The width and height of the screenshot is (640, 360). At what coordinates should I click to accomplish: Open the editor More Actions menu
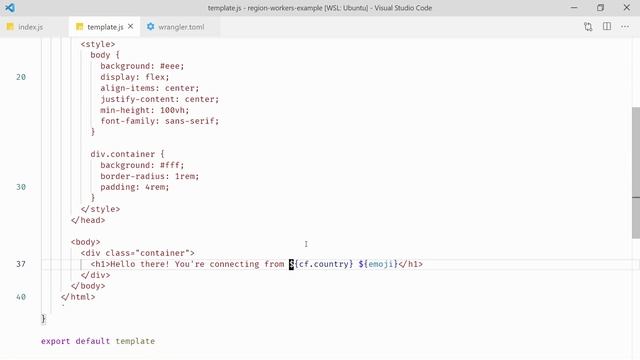[625, 27]
